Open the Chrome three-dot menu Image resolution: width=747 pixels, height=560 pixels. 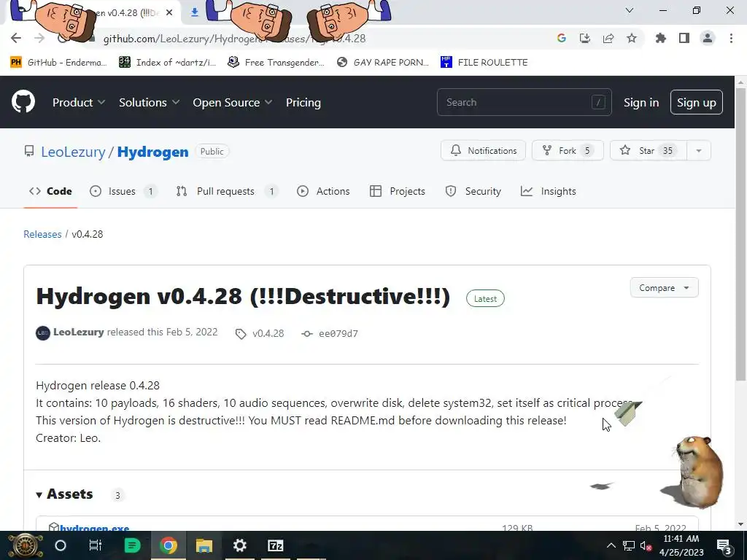click(x=731, y=38)
